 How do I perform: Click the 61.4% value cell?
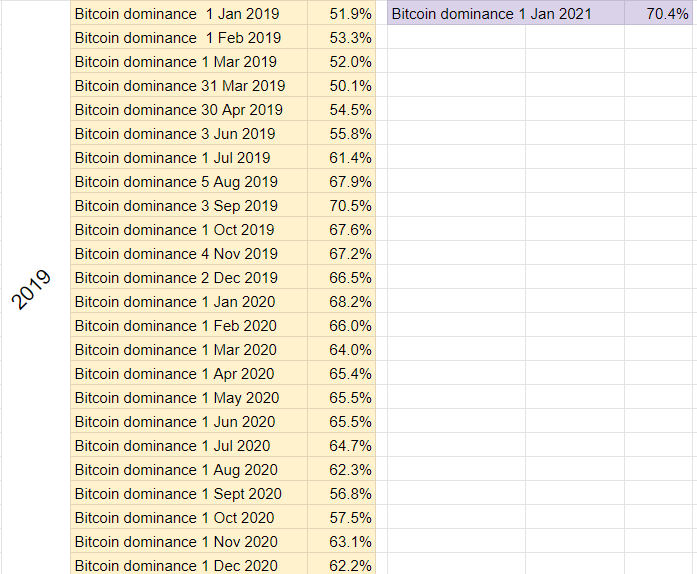pos(341,157)
